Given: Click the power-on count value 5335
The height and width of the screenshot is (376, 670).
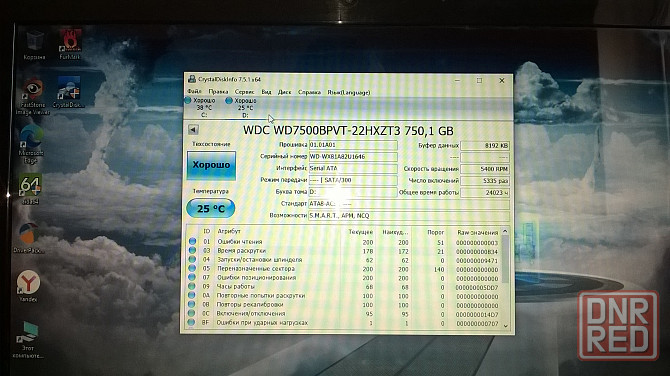Looking at the screenshot, I should click(x=485, y=181).
